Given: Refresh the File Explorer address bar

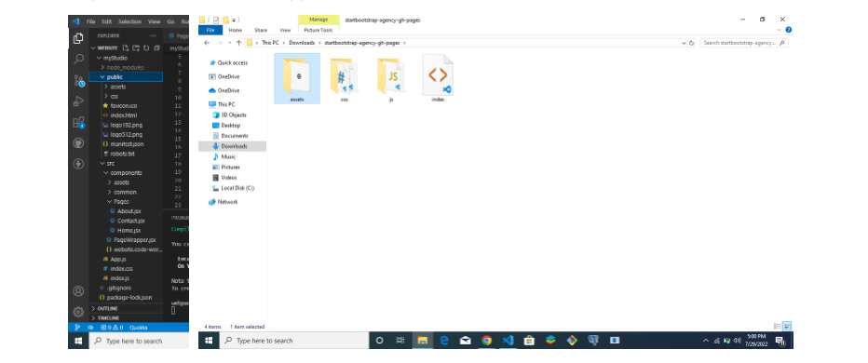Looking at the screenshot, I should coord(691,43).
